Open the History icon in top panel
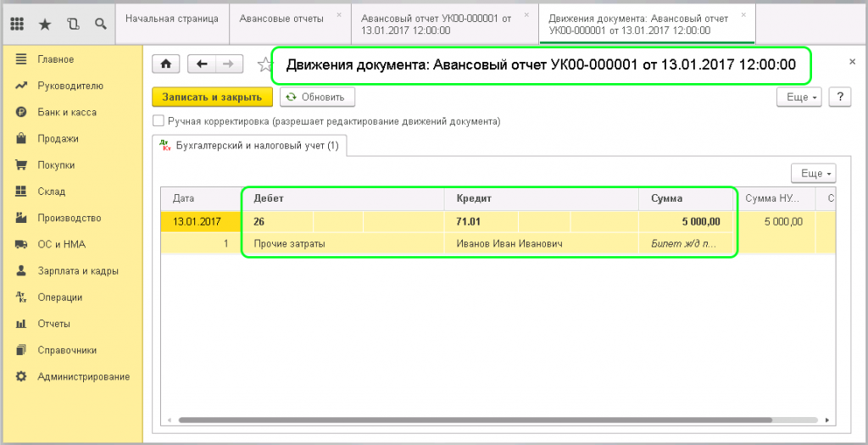 [x=73, y=24]
